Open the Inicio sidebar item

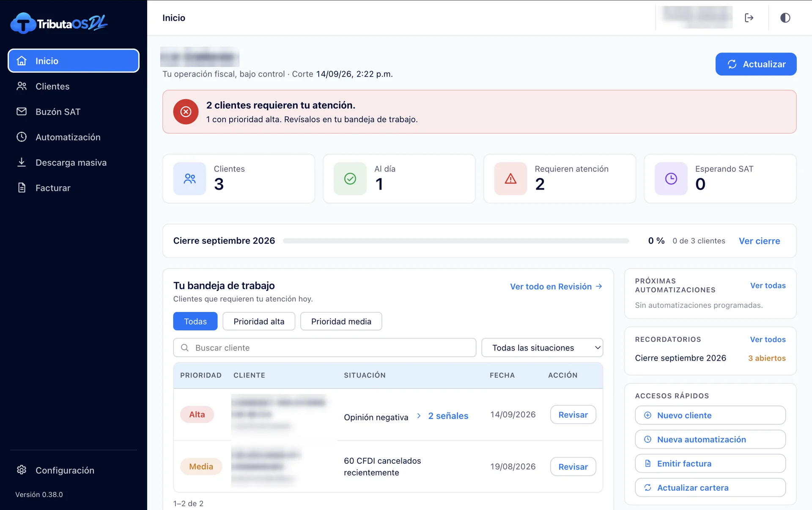pos(74,61)
